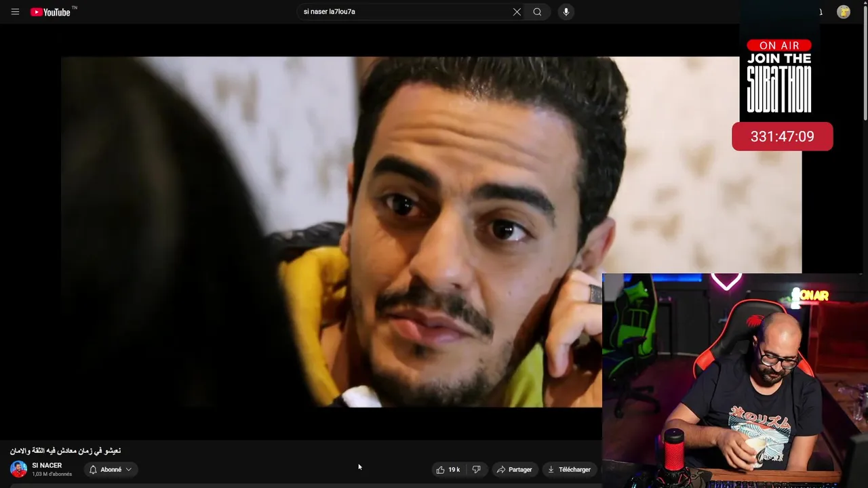
Task: Open the SI NACER channel name link
Action: [x=47, y=466]
